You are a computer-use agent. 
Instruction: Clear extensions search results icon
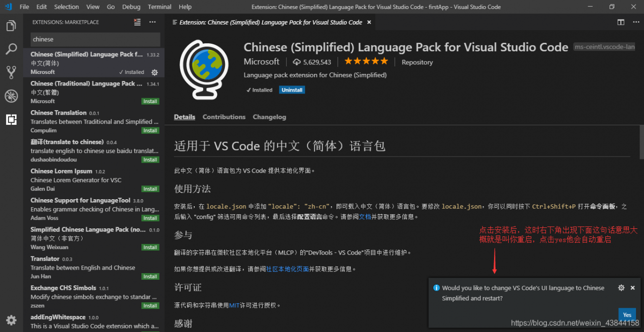[137, 22]
